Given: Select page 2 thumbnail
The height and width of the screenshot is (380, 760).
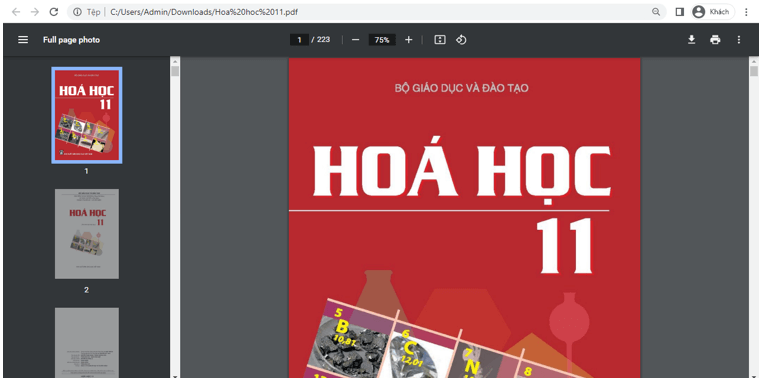Looking at the screenshot, I should [x=87, y=234].
